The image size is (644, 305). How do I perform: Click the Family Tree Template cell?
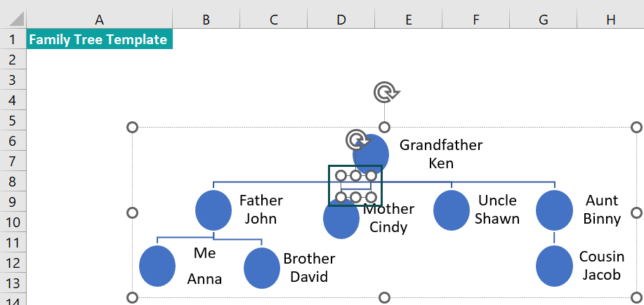pos(100,39)
